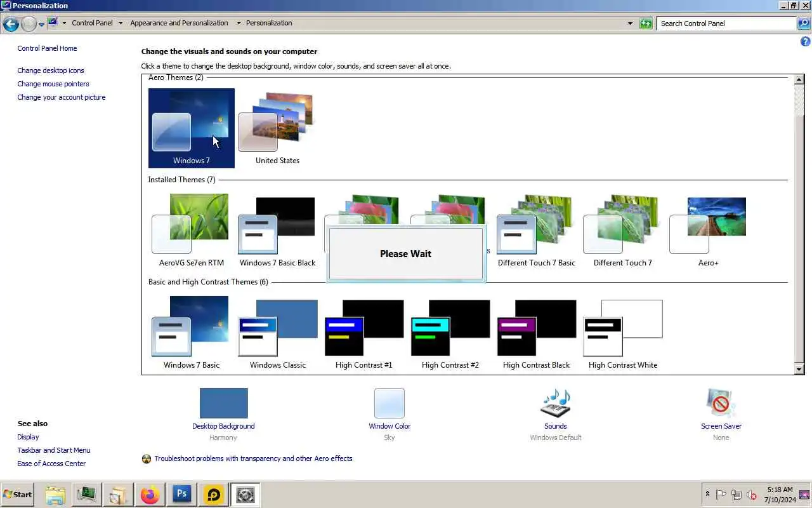This screenshot has width=812, height=508.
Task: Choose the High Contrast #2 theme
Action: coord(450,333)
